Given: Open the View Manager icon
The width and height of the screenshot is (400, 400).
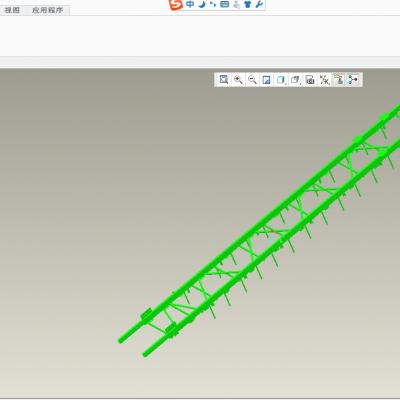Looking at the screenshot, I should [x=310, y=80].
